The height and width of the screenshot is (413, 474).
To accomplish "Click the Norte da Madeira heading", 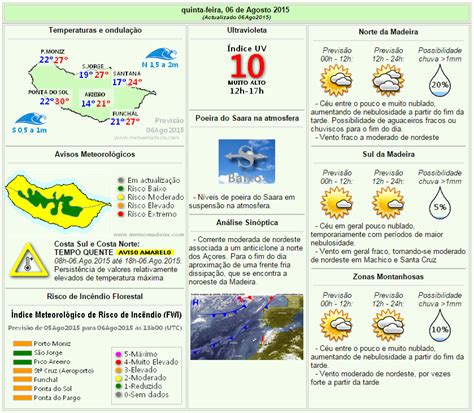I will pos(388,32).
